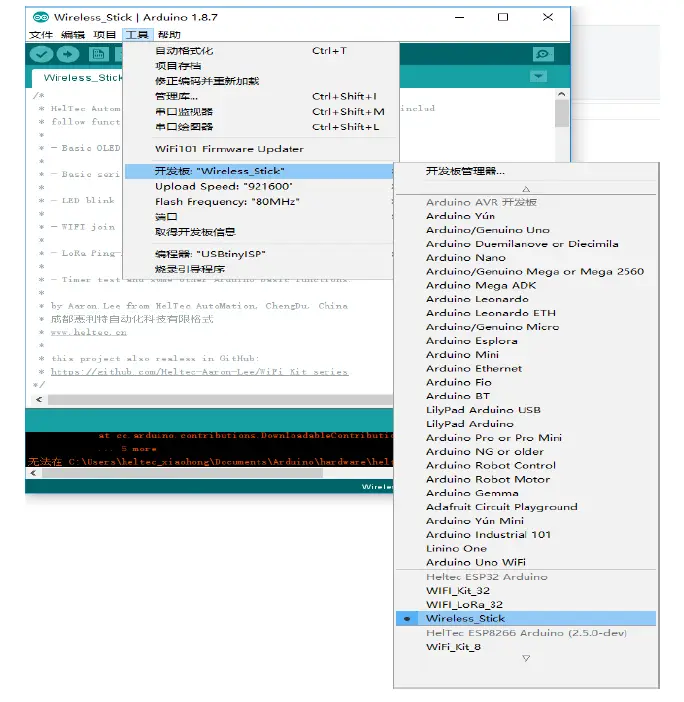
Task: Click 烧录引导程序 entry
Action: [259, 269]
